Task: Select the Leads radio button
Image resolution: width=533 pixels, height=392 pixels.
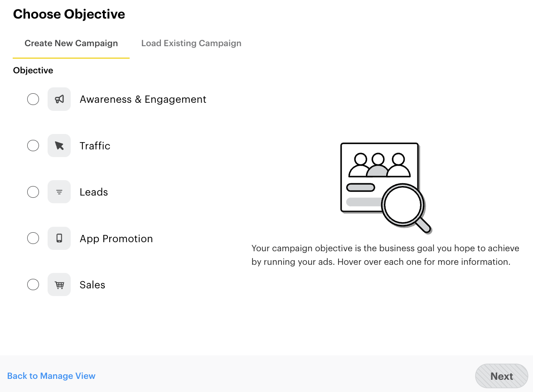Action: click(x=33, y=191)
